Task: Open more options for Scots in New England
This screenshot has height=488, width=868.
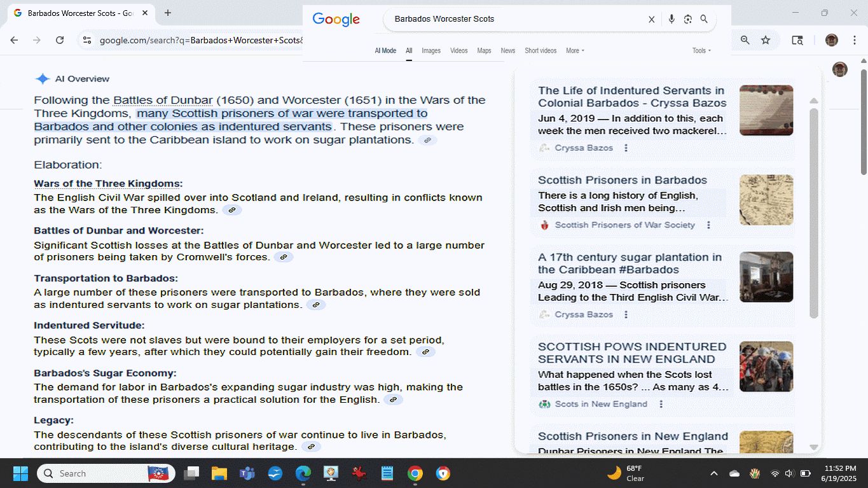Action: tap(661, 404)
